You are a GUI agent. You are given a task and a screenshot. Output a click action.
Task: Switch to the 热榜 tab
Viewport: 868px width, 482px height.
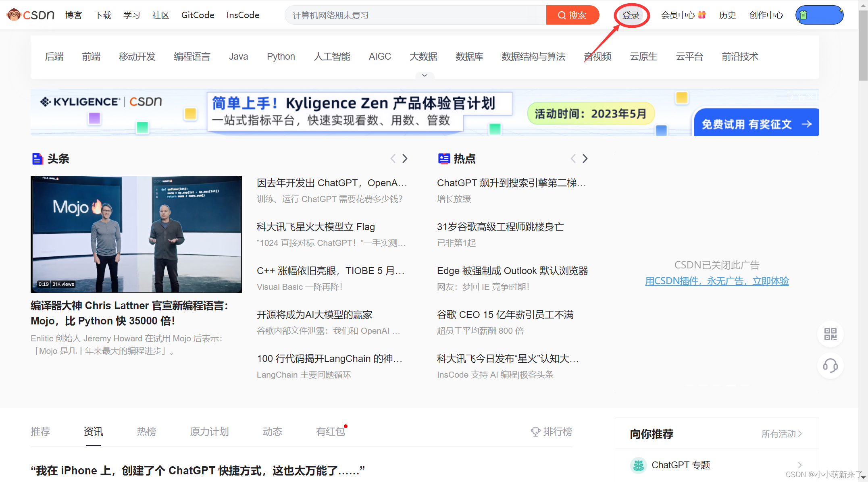(147, 432)
